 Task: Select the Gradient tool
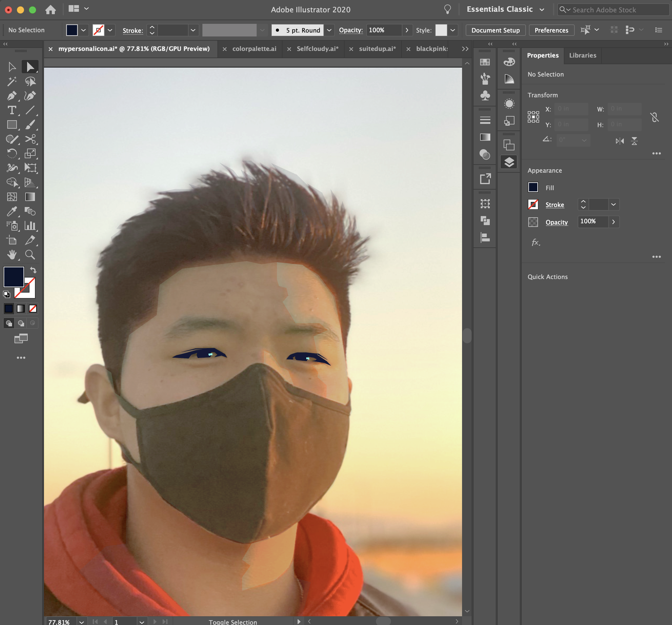coord(30,197)
